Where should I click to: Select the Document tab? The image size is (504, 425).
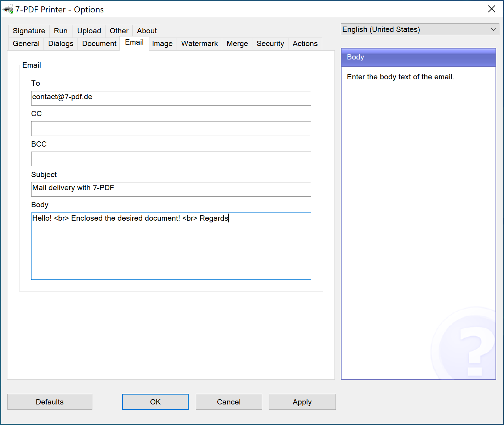pyautogui.click(x=99, y=44)
